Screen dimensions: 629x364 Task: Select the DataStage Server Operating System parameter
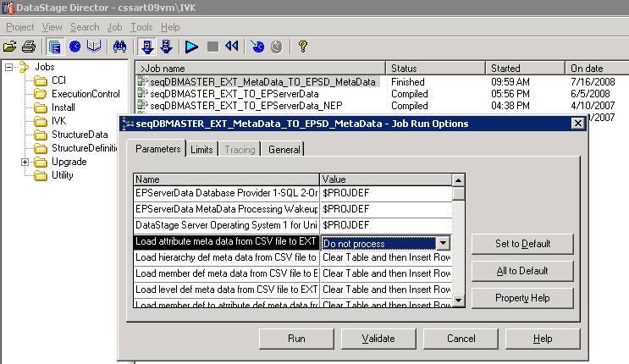[226, 225]
